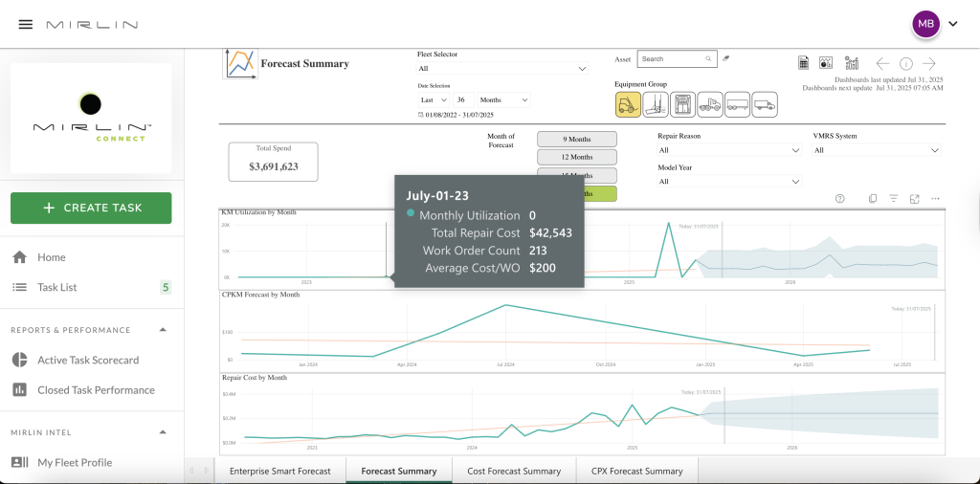Click the Active Task Scorecard pie icon
Image resolution: width=980 pixels, height=484 pixels.
(19, 360)
